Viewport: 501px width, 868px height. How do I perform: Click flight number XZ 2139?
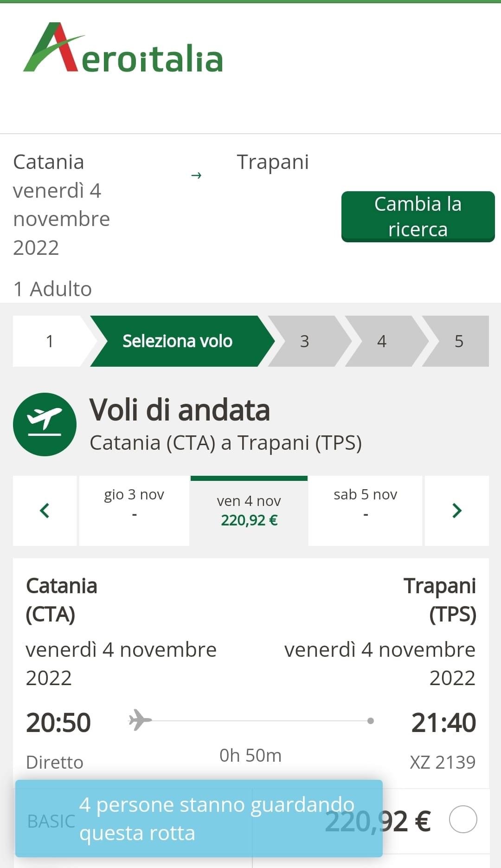click(x=443, y=762)
